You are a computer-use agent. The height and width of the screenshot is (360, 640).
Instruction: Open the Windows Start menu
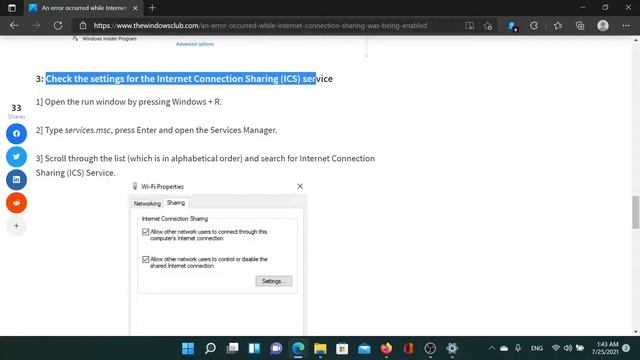(188, 348)
